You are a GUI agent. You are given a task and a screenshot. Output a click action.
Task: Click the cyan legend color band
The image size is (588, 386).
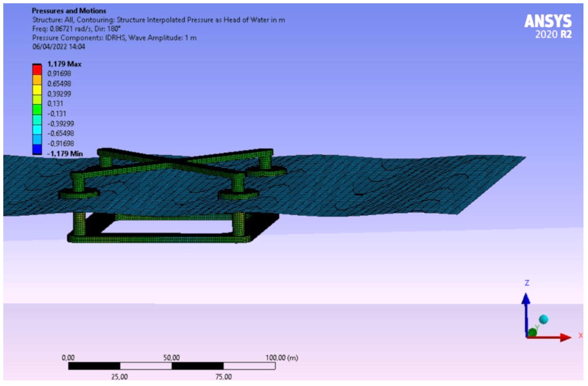(37, 129)
